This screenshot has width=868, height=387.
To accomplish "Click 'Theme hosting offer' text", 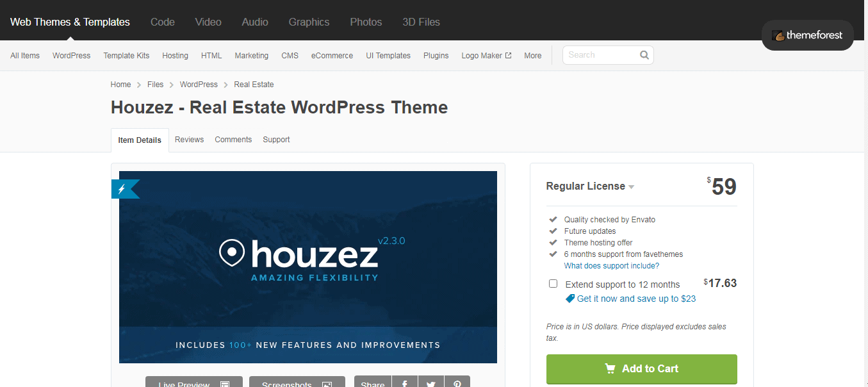I will click(598, 243).
